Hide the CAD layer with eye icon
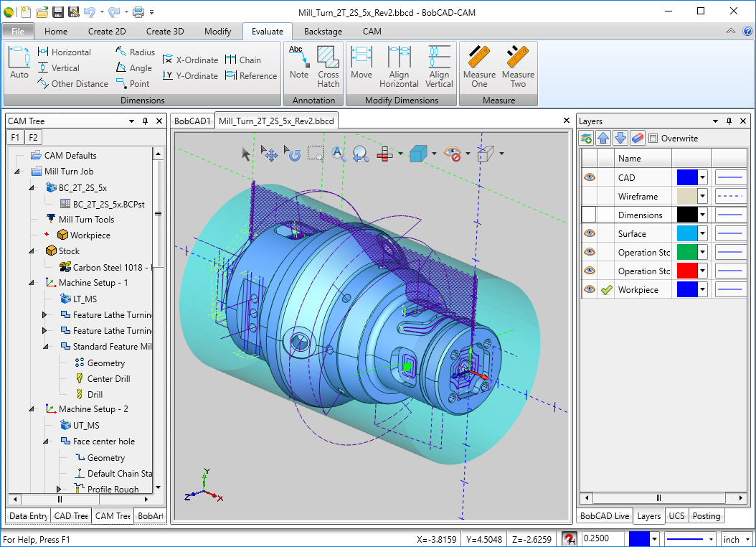The width and height of the screenshot is (756, 547). [589, 177]
